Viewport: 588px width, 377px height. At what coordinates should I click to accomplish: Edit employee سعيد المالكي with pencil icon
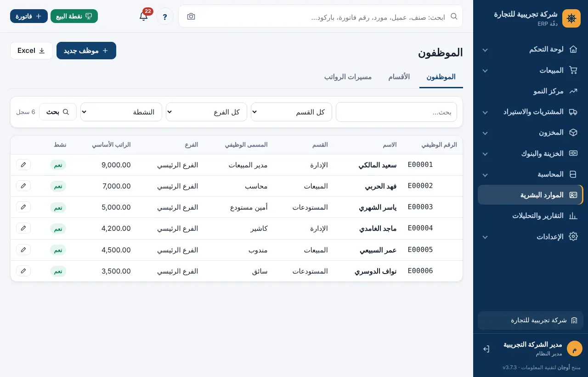click(x=23, y=165)
